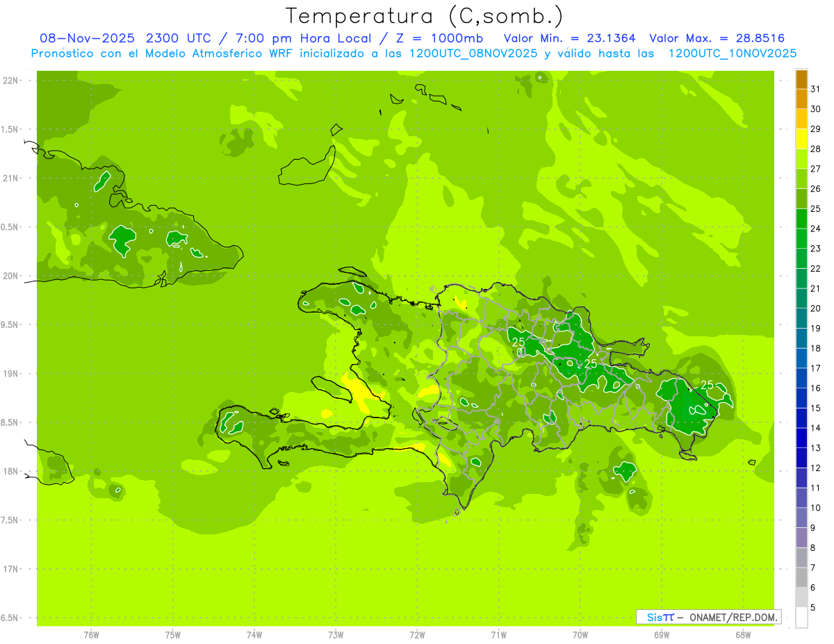Image resolution: width=834 pixels, height=644 pixels.
Task: Pick the legend color band between 29 and 30
Action: tap(801, 119)
